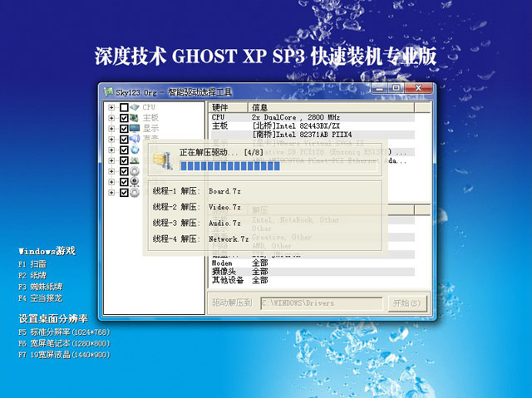This screenshot has width=532, height=398.
Task: Click the 信息 column header
Action: tap(331, 107)
